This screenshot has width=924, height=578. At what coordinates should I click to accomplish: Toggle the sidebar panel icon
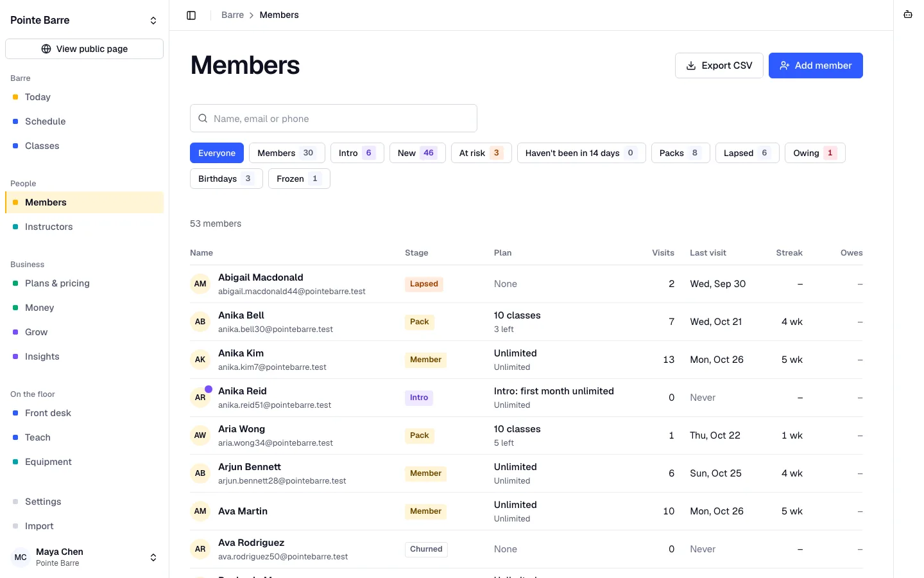tap(191, 15)
